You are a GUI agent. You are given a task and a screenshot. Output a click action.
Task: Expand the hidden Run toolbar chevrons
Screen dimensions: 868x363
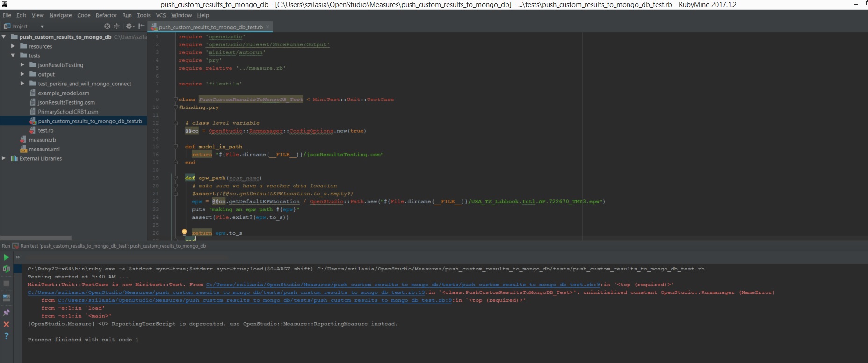pos(18,257)
